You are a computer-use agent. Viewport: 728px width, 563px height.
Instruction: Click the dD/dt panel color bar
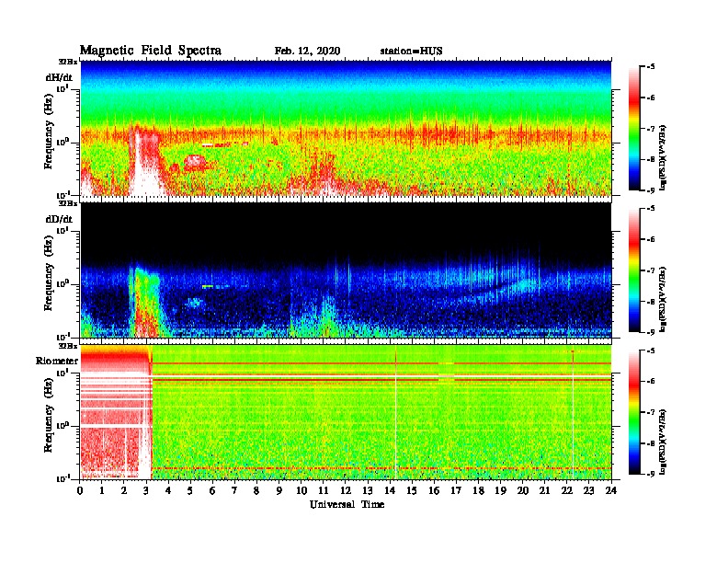tap(634, 270)
